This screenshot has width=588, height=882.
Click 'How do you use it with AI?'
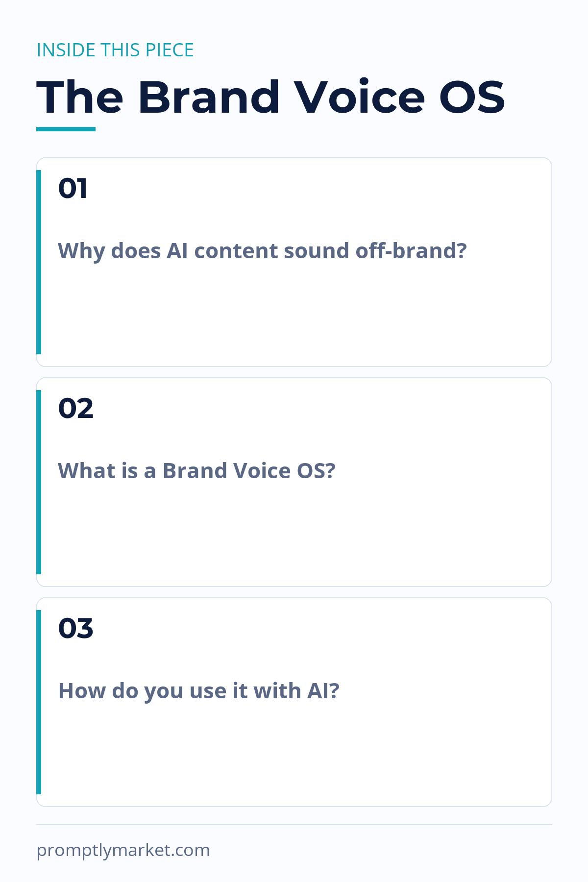(x=199, y=691)
